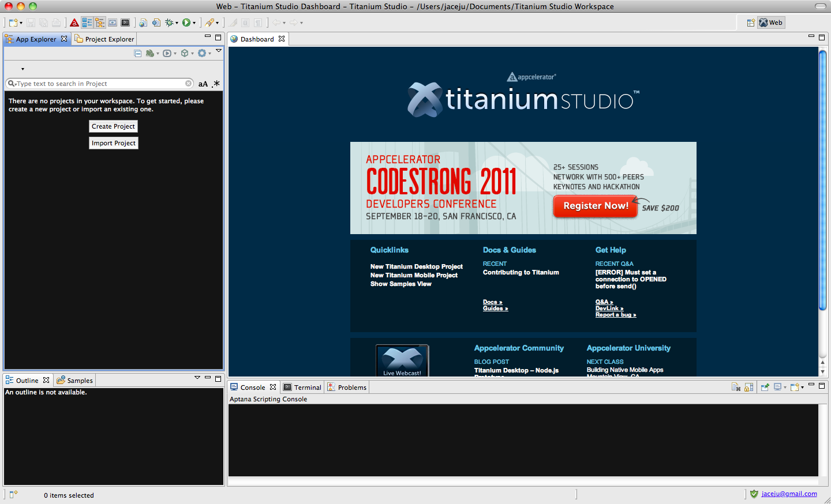The width and height of the screenshot is (831, 504).
Task: Open the Search flashlight dropdown arrow
Action: [217, 23]
